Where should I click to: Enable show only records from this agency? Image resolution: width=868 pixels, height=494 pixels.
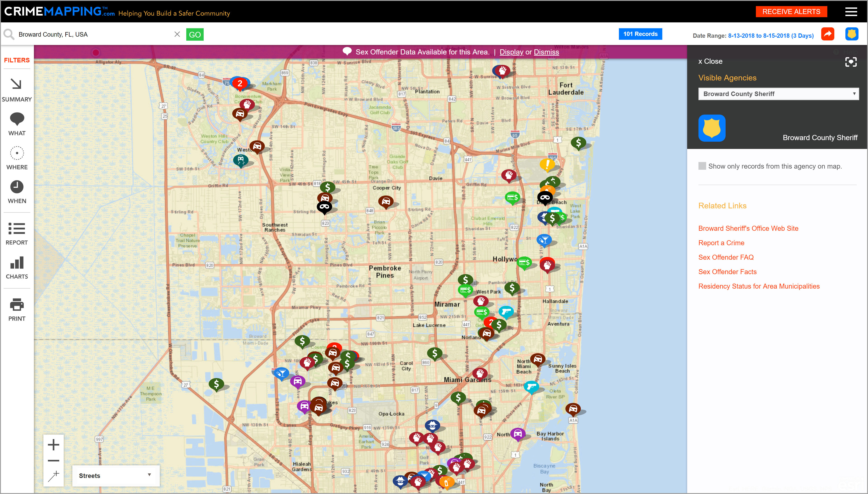[x=702, y=166]
